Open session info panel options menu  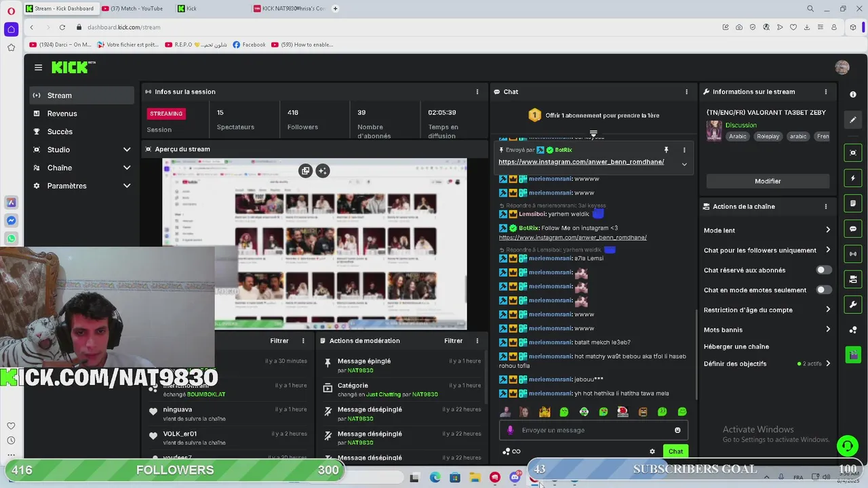477,91
